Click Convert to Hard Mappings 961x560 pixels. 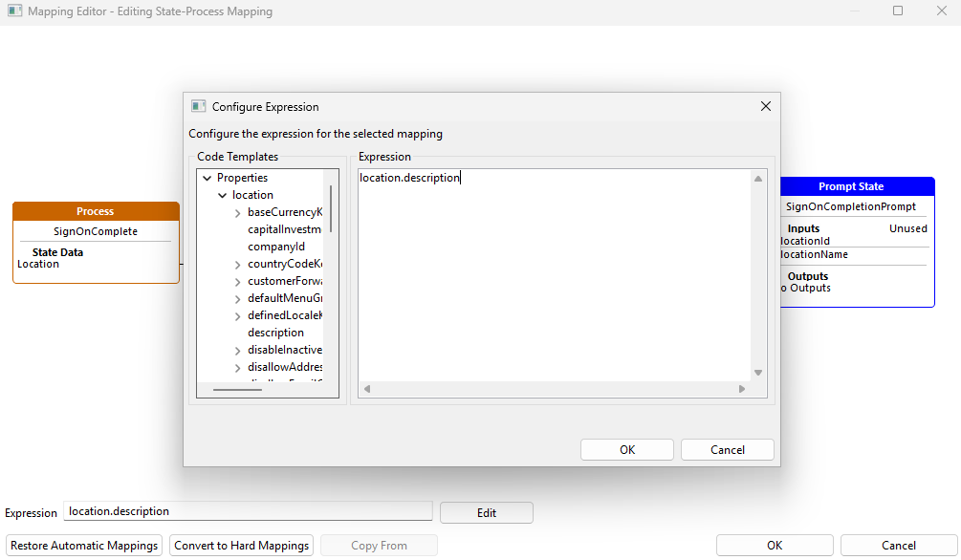tap(241, 545)
